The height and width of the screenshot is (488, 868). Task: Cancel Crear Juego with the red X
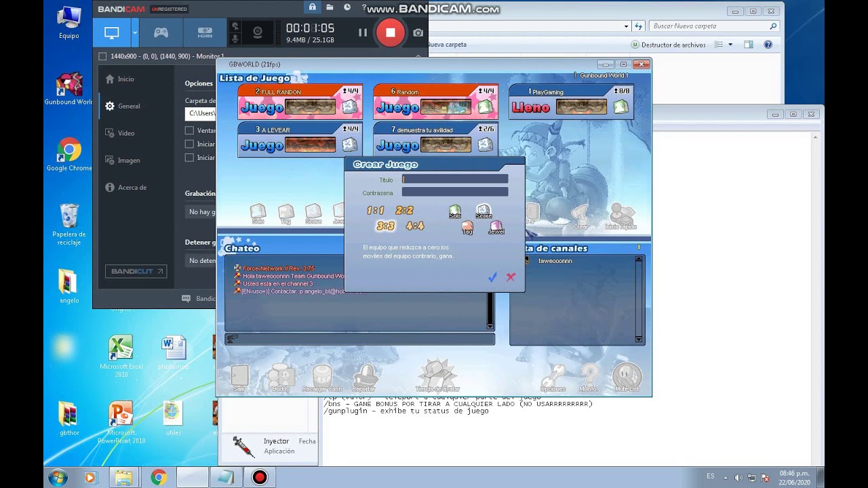[511, 277]
